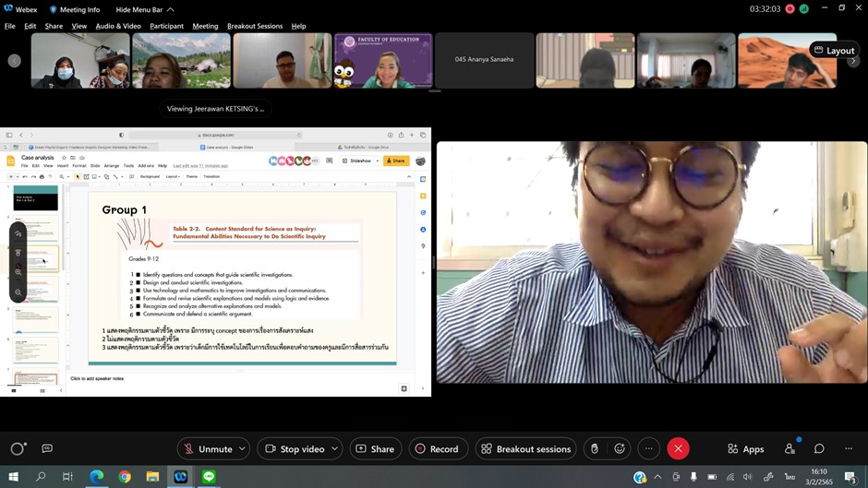Screen dimensions: 868x488
Task: Click the Share content button
Action: 375,448
